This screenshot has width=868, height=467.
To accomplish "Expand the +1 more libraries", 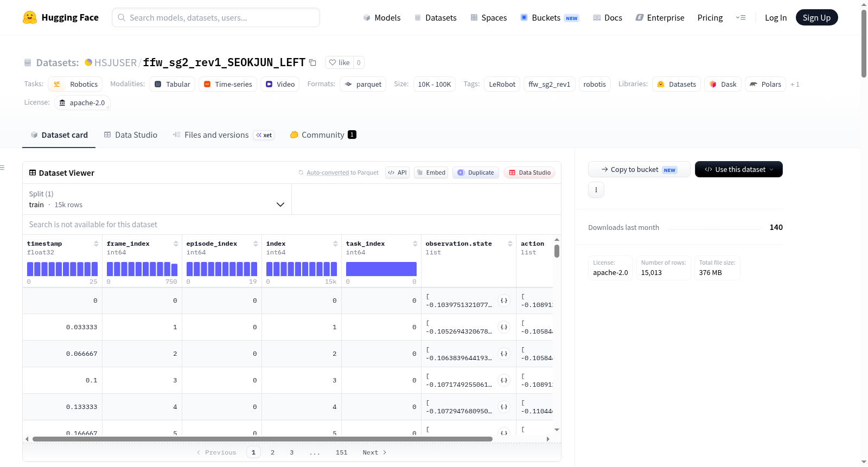I will click(795, 84).
